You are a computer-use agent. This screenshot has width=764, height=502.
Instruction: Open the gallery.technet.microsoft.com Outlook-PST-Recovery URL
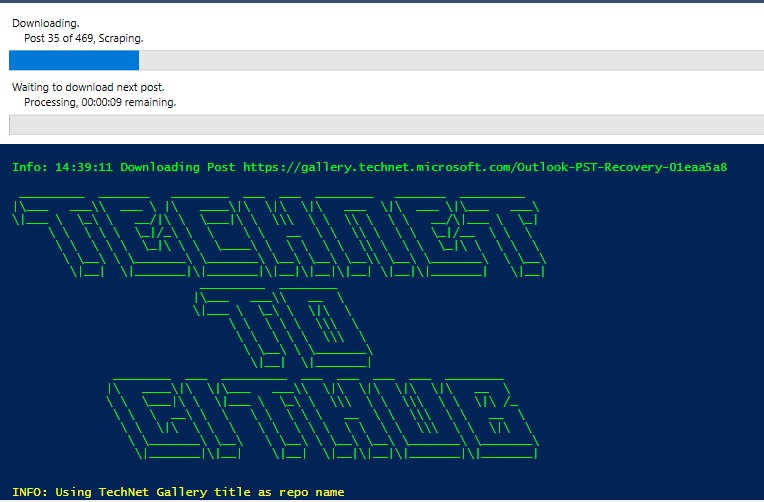click(x=485, y=167)
